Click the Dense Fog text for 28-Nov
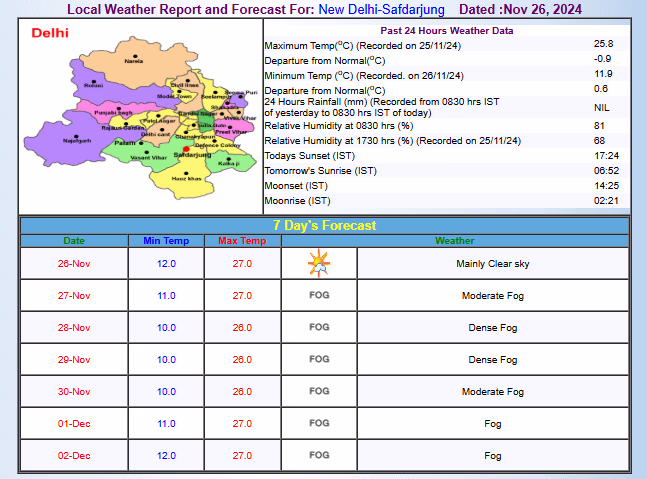The image size is (647, 479). (x=492, y=328)
